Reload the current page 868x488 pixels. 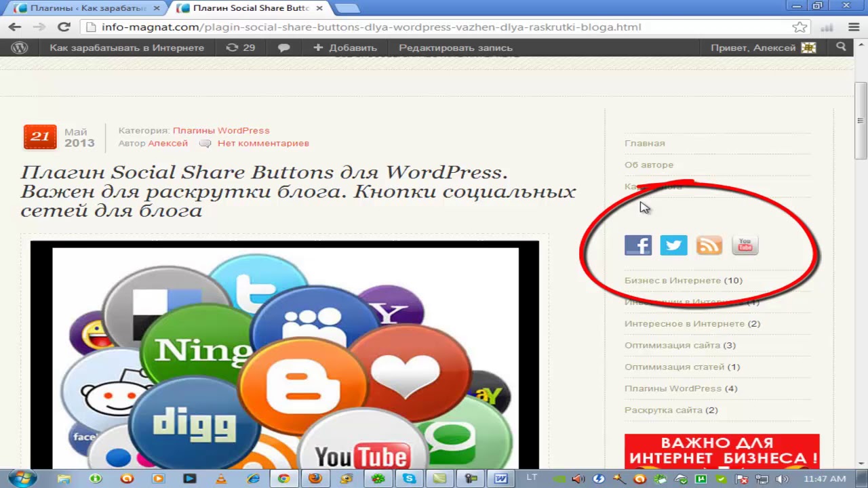point(64,27)
